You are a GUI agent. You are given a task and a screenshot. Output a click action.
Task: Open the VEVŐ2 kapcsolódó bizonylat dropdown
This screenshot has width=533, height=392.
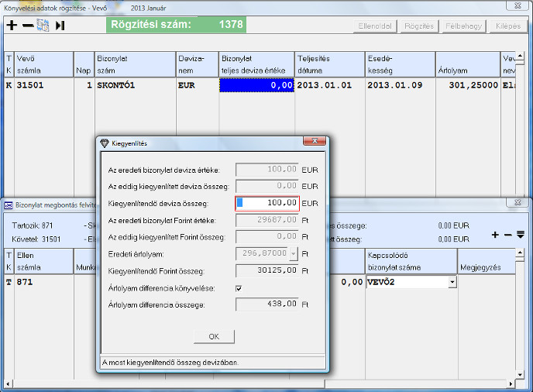point(452,283)
